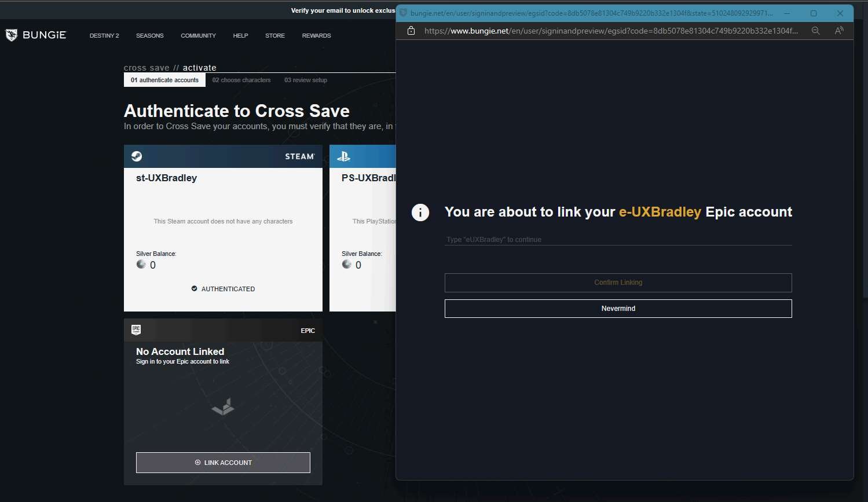
Task: Click the STEAM wordmark on the Steam card header
Action: click(300, 156)
